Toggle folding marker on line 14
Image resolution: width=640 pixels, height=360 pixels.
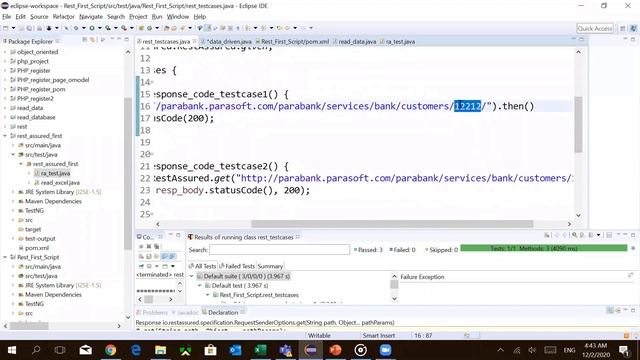tap(152, 82)
